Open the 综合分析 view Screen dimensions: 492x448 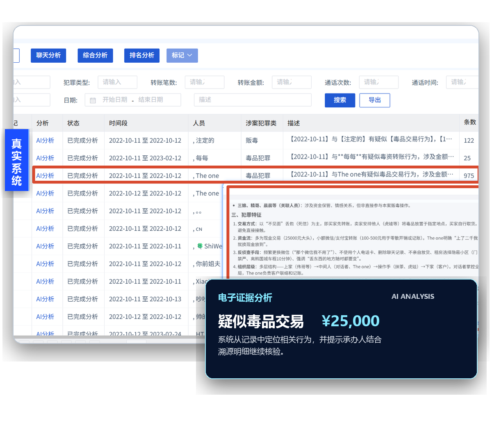pos(95,55)
